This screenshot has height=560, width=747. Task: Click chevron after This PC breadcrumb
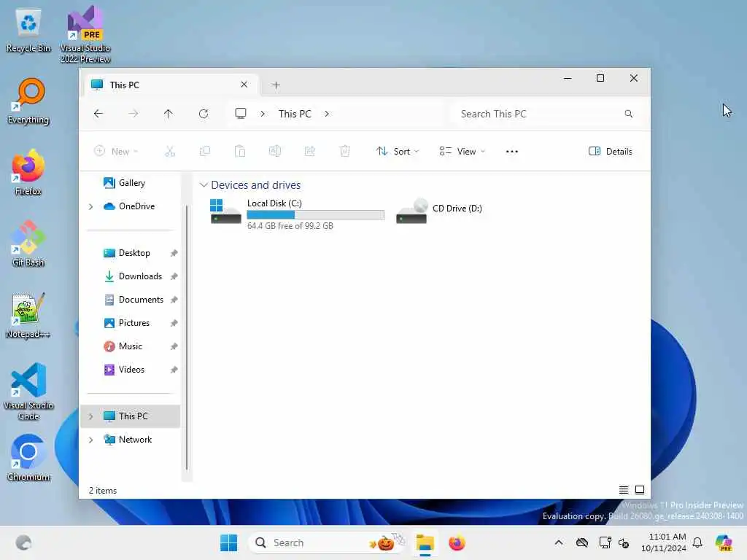[x=327, y=114]
